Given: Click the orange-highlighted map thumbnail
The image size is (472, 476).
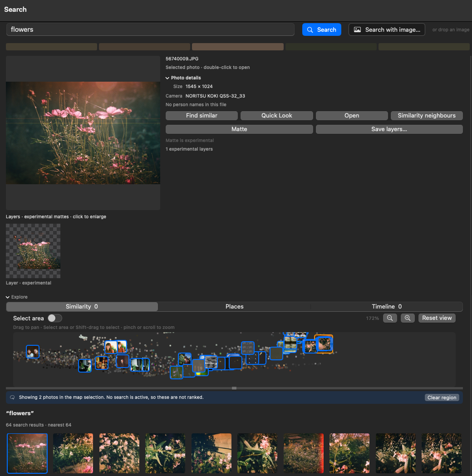Looking at the screenshot, I should pyautogui.click(x=324, y=344).
